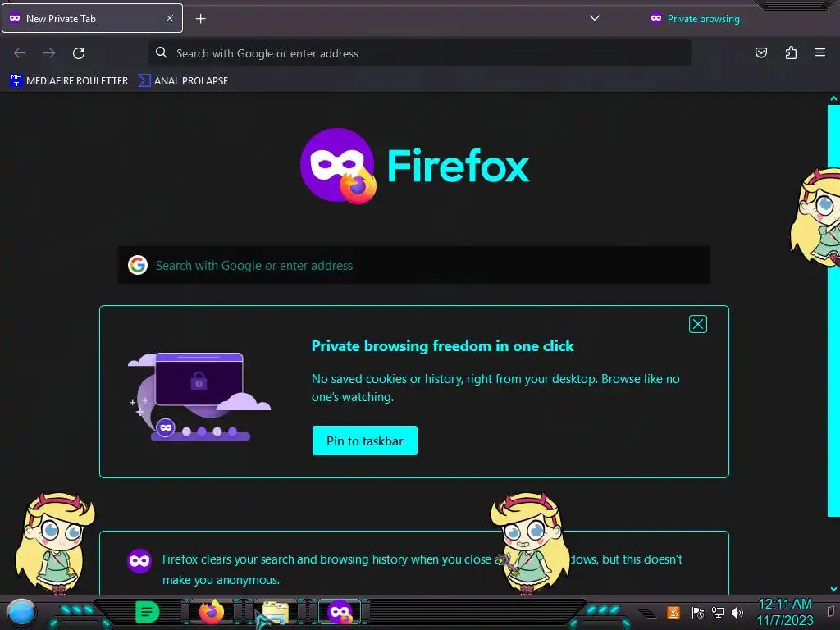
Task: Reload the current page
Action: 79,53
